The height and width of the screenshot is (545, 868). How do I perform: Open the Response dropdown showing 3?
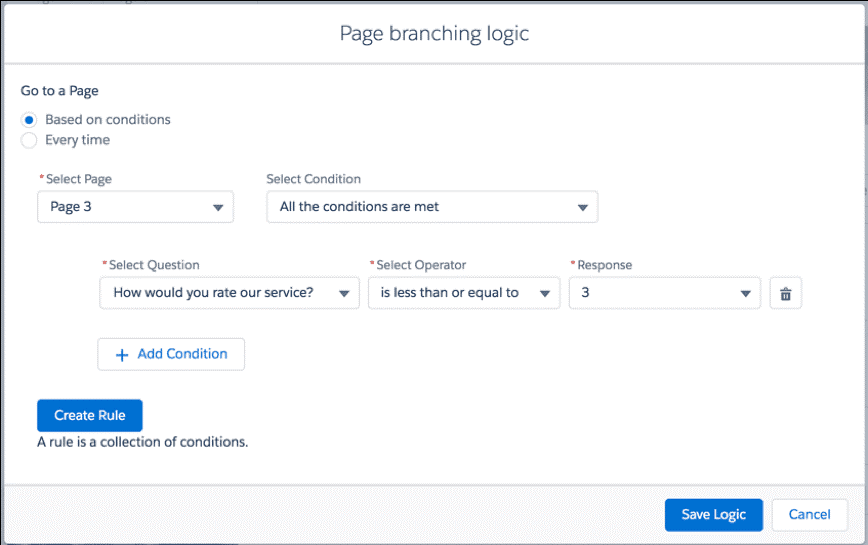click(664, 293)
